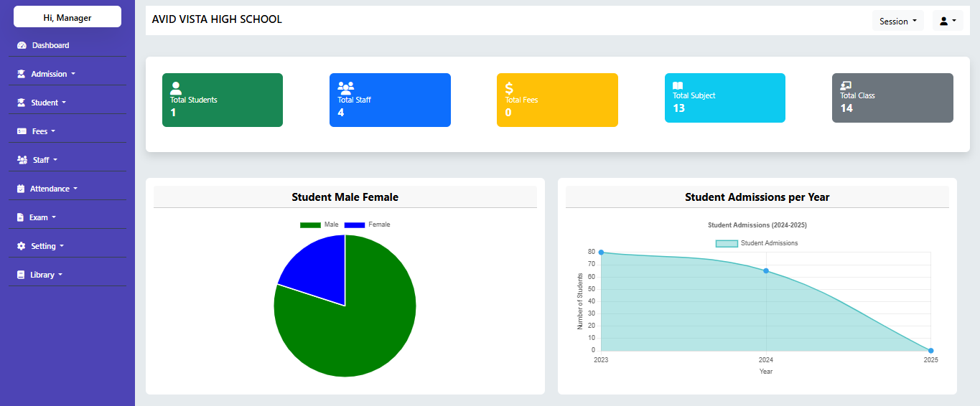This screenshot has height=406, width=980.
Task: Click the Setting gear icon in sidebar
Action: [x=22, y=246]
